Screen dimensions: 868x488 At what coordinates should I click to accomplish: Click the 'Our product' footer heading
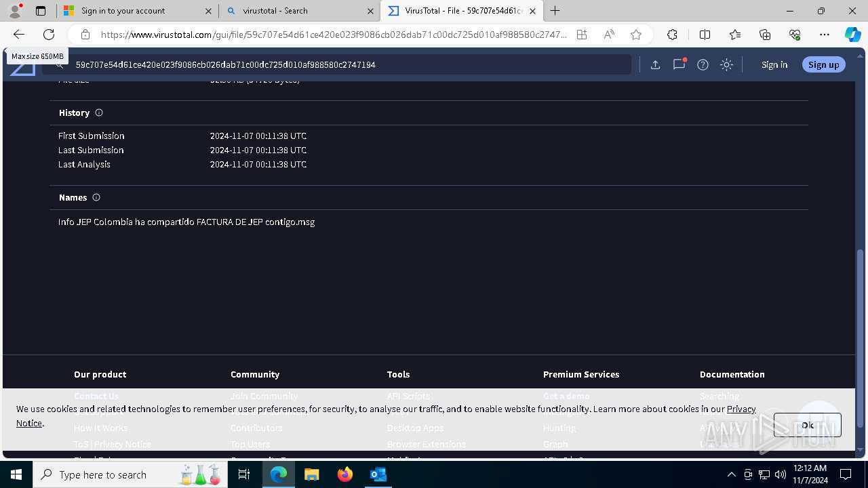[x=100, y=374]
